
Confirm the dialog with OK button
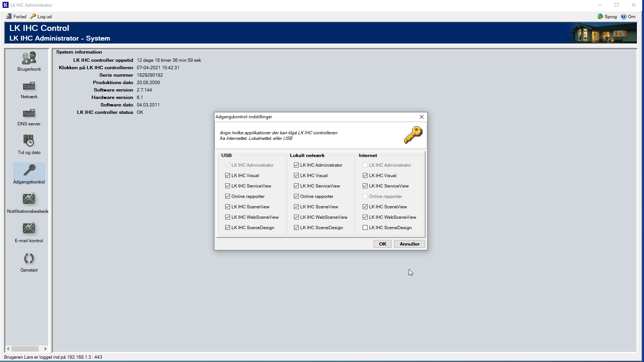coord(382,244)
